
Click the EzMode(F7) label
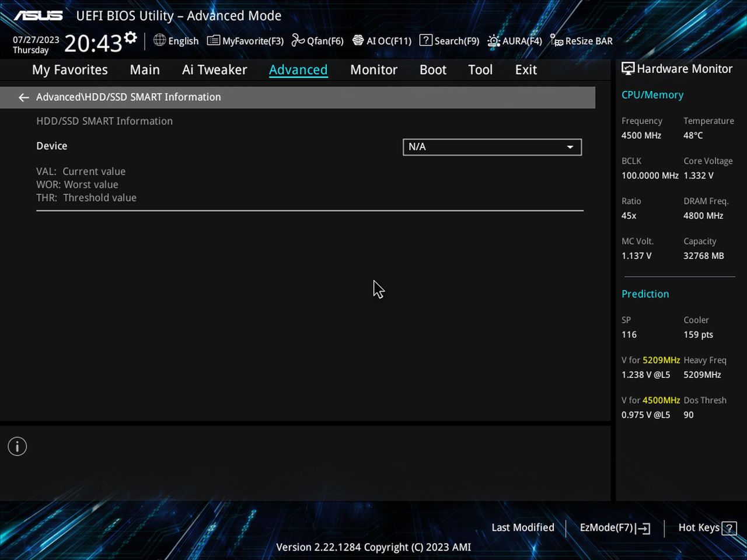pyautogui.click(x=606, y=527)
